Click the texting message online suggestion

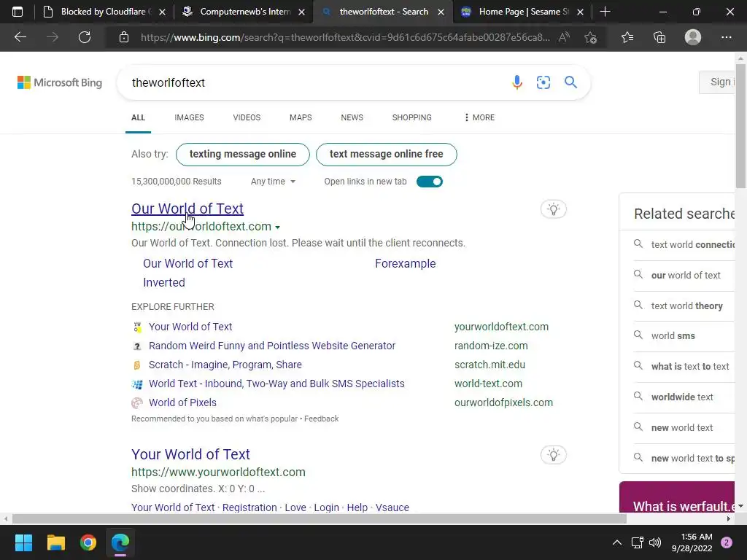tap(242, 155)
